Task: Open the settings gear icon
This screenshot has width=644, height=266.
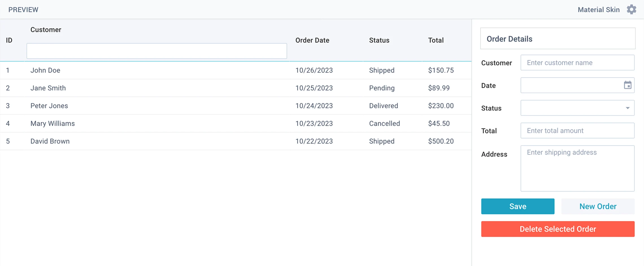Action: pyautogui.click(x=631, y=10)
